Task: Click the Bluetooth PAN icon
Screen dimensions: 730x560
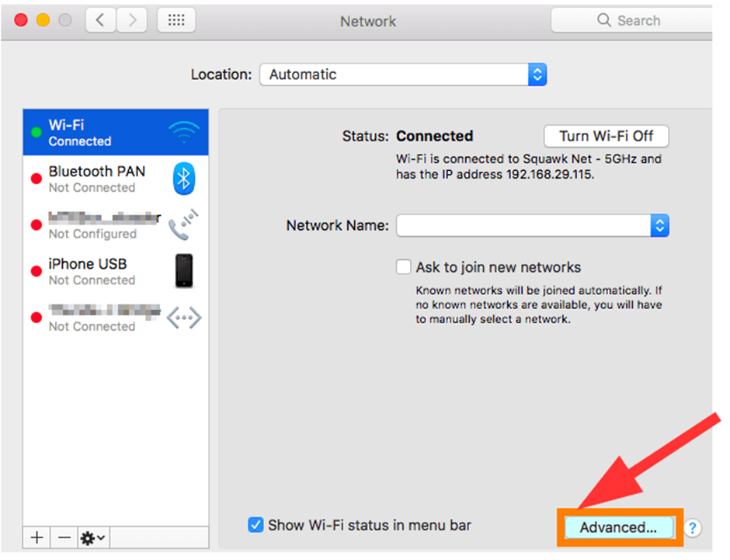Action: [x=183, y=179]
